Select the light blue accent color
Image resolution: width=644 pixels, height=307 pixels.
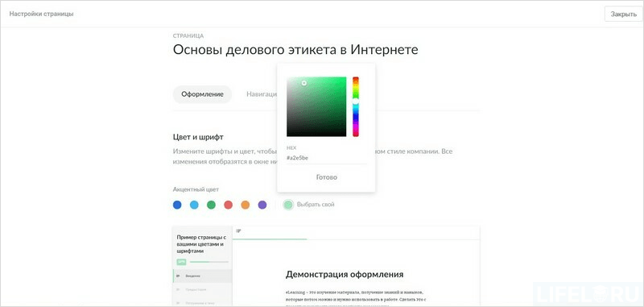point(194,205)
